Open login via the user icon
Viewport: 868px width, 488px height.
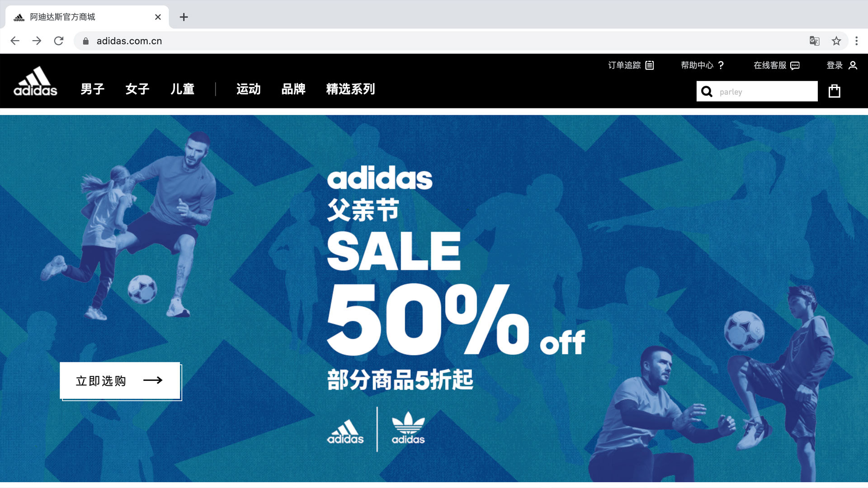click(853, 66)
